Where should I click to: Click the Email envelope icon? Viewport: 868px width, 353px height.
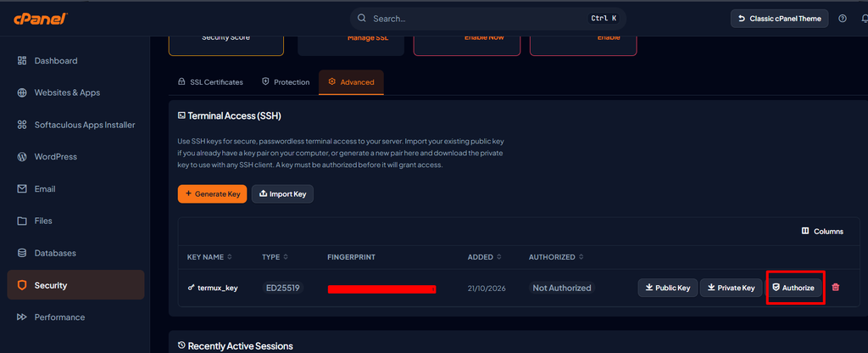click(x=22, y=189)
